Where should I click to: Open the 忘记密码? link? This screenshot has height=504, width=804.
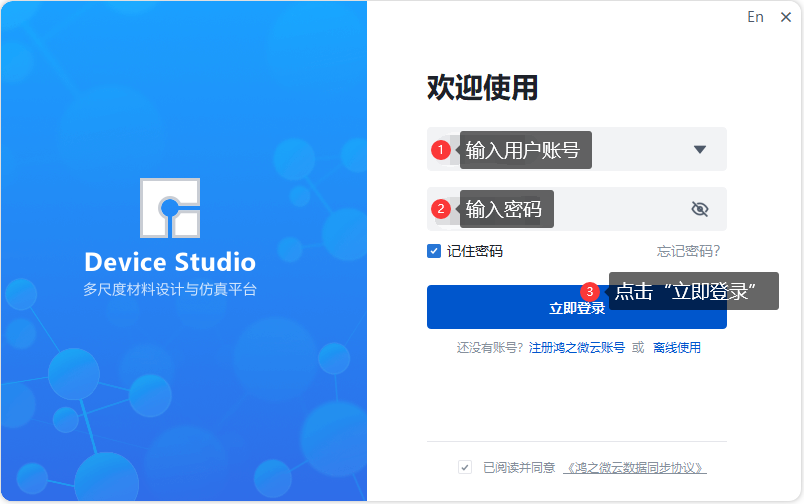click(x=688, y=251)
